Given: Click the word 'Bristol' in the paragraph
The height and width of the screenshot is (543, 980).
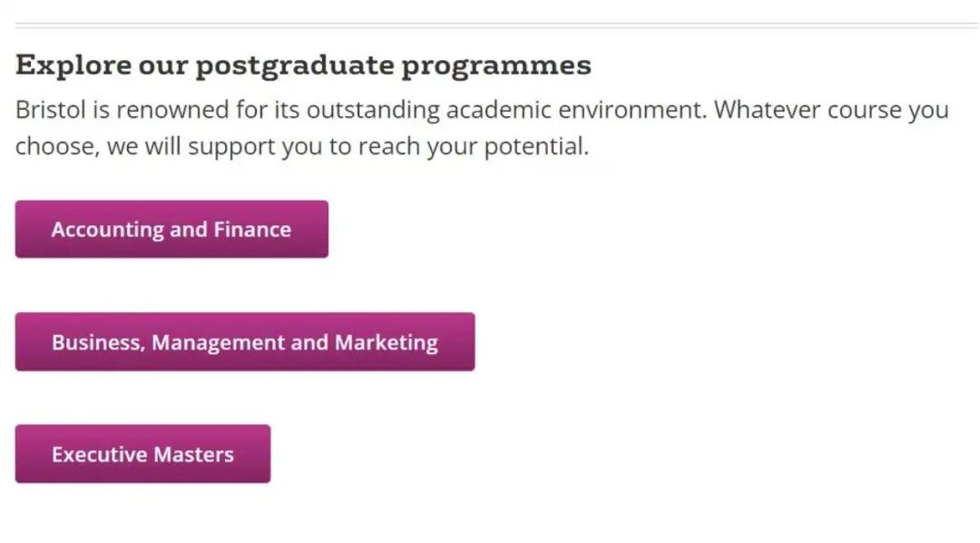Looking at the screenshot, I should (x=49, y=111).
